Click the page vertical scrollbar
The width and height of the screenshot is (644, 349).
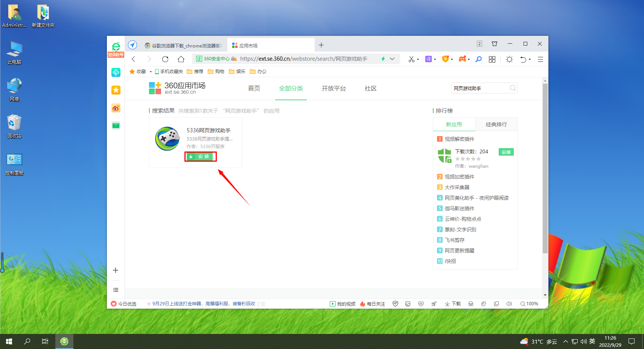(545, 168)
